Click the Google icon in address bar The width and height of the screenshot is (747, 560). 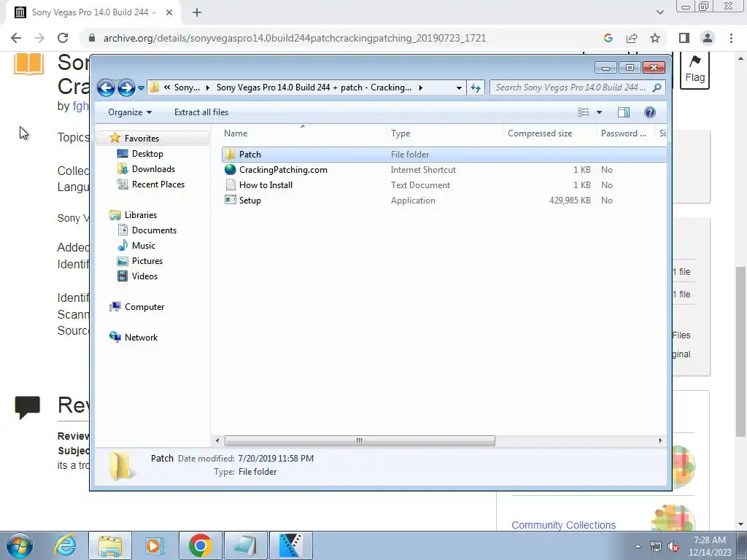tap(608, 38)
